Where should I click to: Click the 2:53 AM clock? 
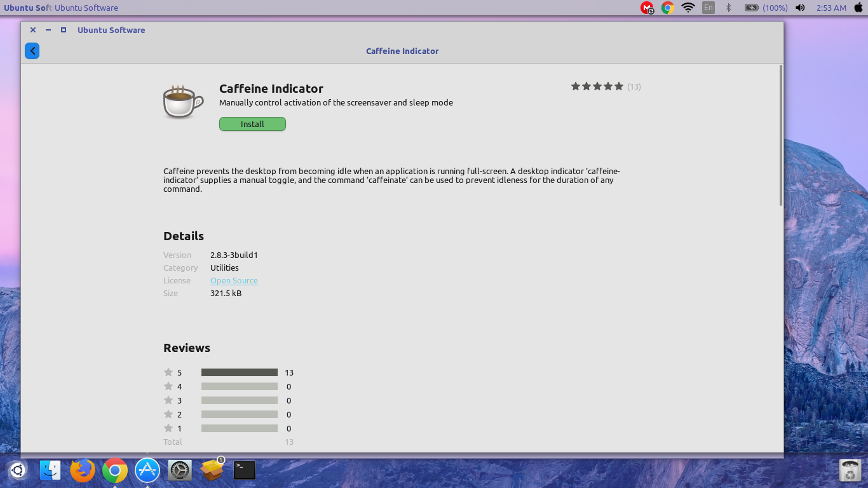(831, 8)
